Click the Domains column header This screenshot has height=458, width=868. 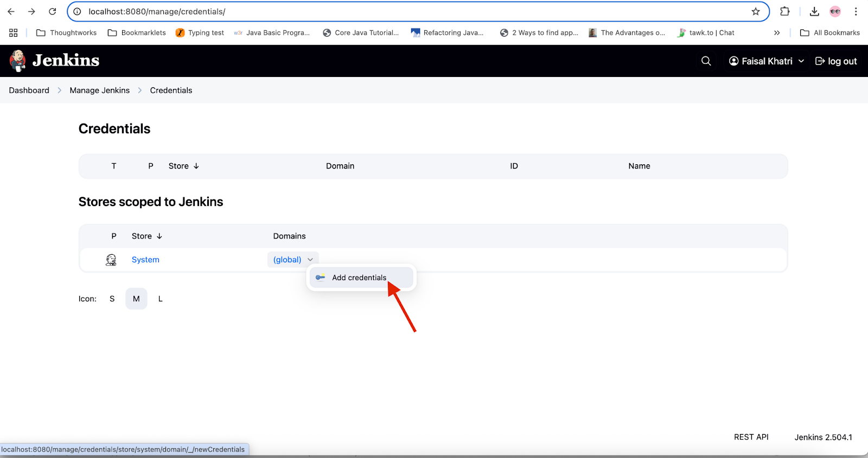[289, 236]
